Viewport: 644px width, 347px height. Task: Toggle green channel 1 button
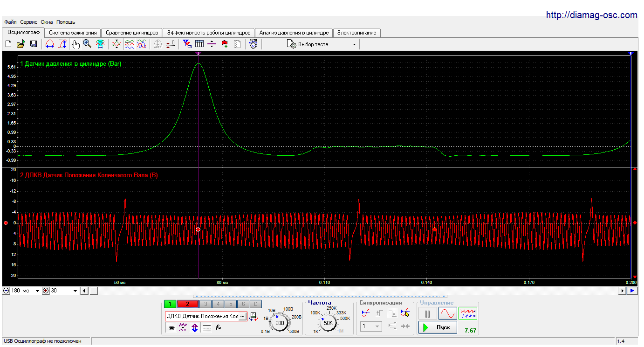(170, 304)
